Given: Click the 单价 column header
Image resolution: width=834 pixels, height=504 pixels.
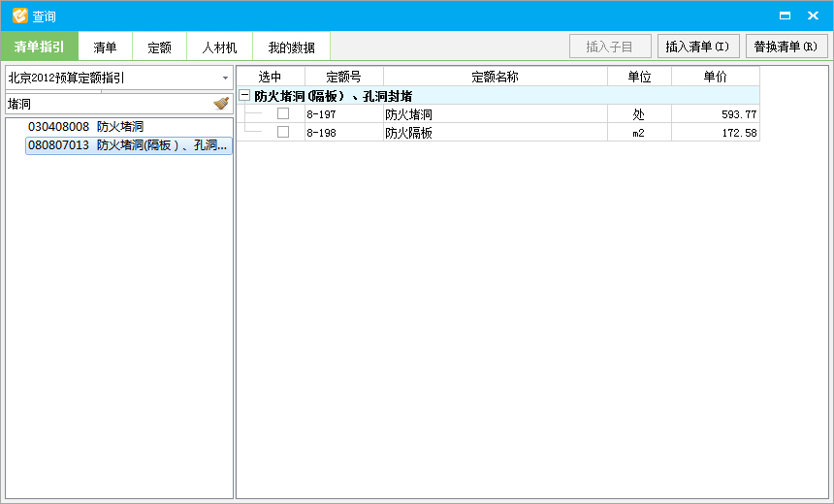Looking at the screenshot, I should [x=716, y=77].
